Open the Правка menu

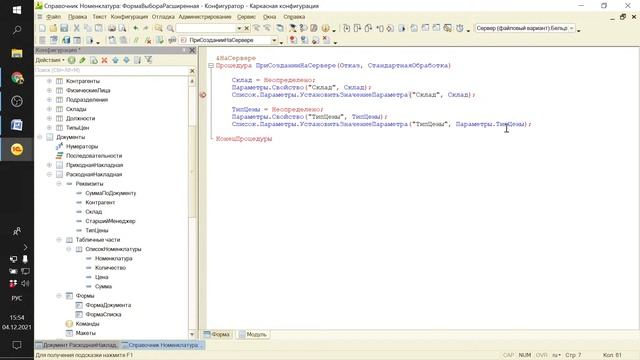pos(77,17)
